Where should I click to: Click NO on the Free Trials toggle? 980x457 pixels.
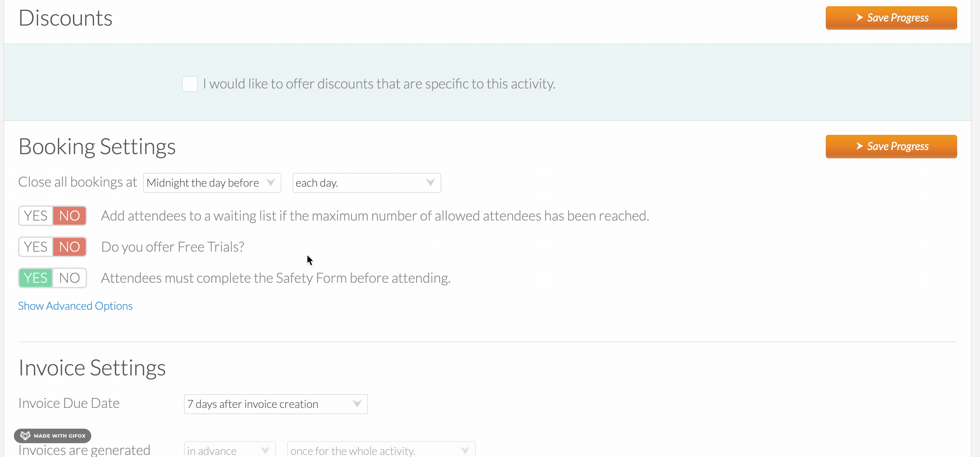point(69,247)
